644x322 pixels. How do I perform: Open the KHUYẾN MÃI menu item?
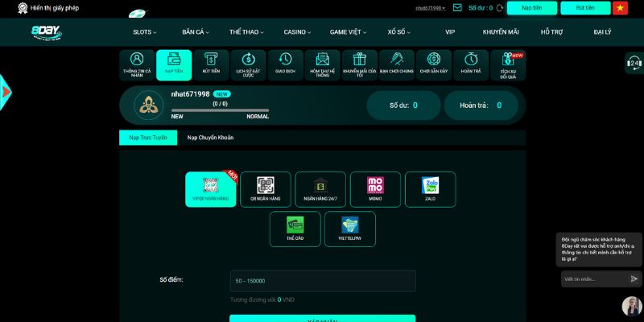(501, 32)
